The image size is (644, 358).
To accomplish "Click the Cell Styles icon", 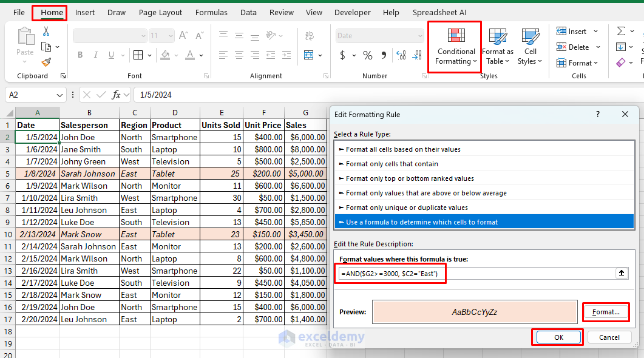I will (530, 47).
